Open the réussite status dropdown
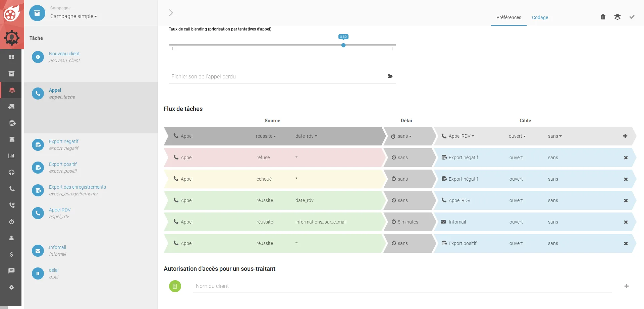 click(x=266, y=136)
